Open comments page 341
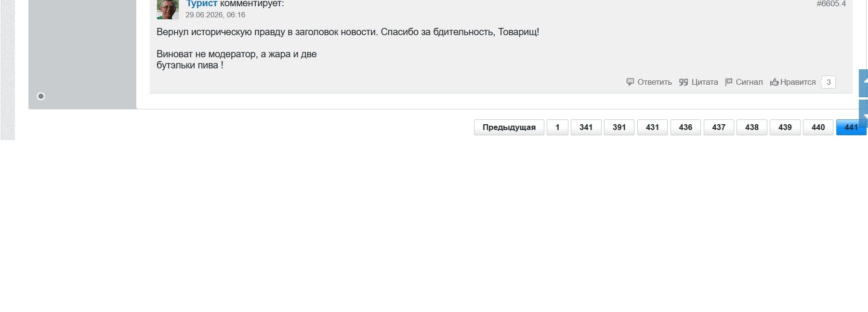This screenshot has width=868, height=312. (x=586, y=128)
